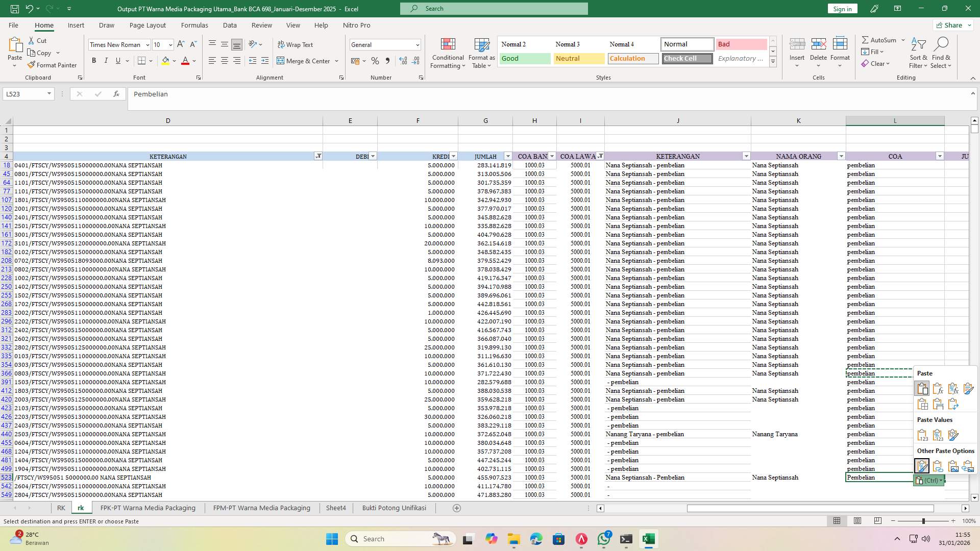
Task: Toggle bold formatting
Action: pos(94,60)
